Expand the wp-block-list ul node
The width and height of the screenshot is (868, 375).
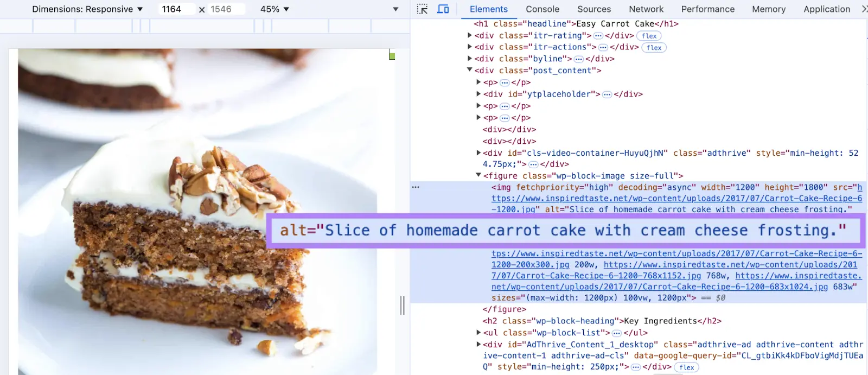(x=478, y=333)
